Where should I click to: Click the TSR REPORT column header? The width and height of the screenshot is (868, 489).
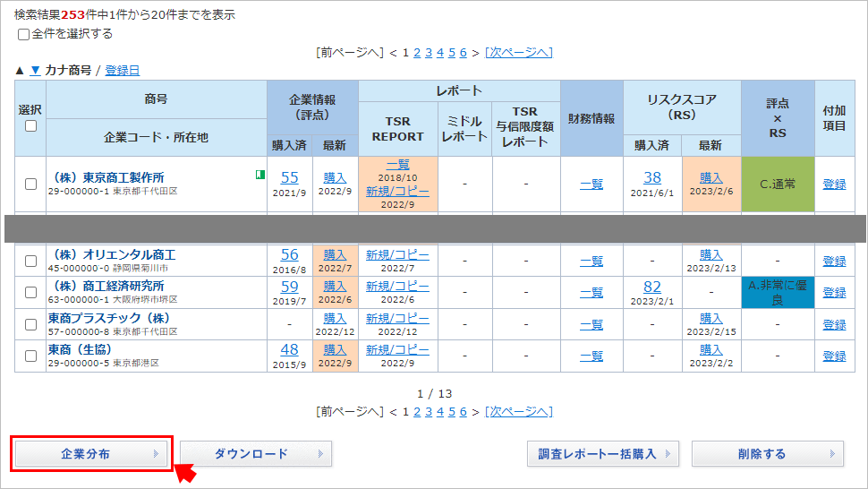(397, 128)
